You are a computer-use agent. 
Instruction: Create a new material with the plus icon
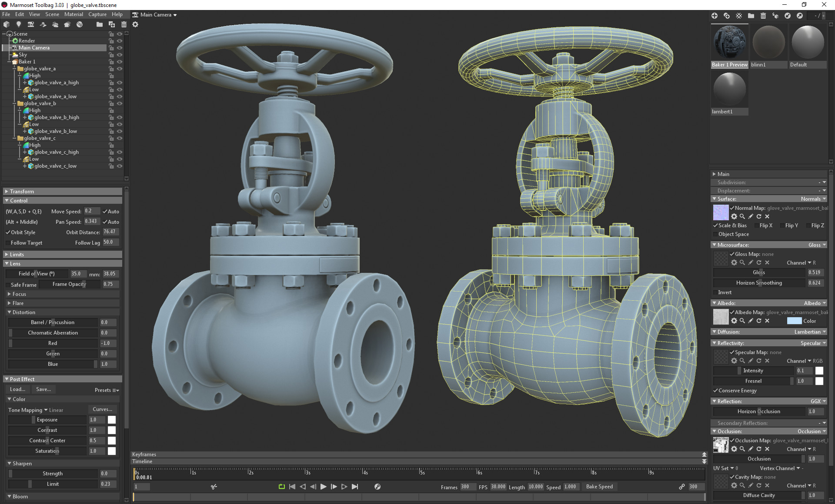point(715,16)
